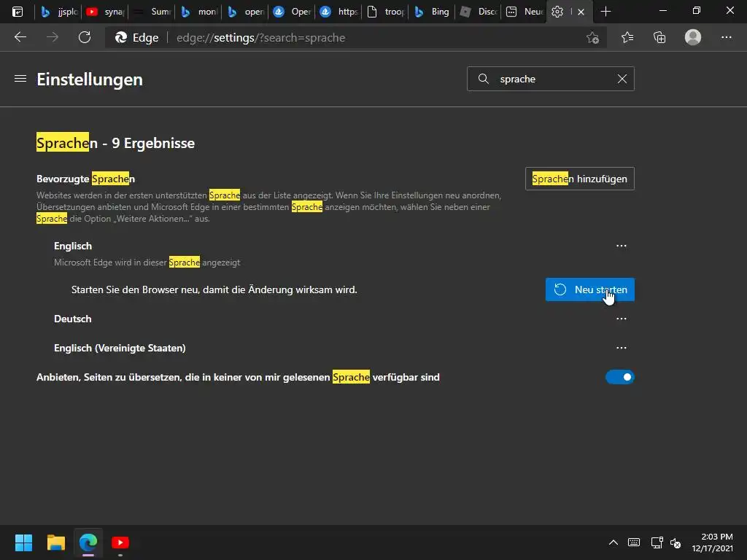
Task: Select the Englisch (Vereinigte Staaten) entry
Action: click(120, 348)
